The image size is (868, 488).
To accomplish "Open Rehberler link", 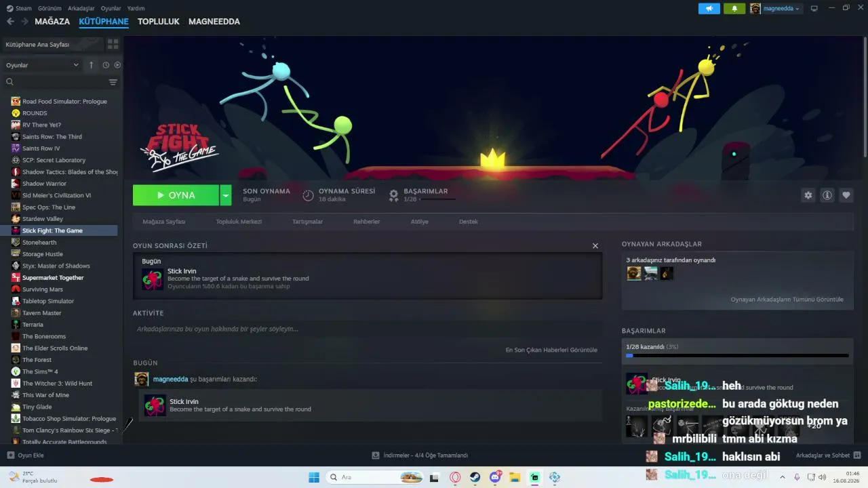I will pos(367,222).
